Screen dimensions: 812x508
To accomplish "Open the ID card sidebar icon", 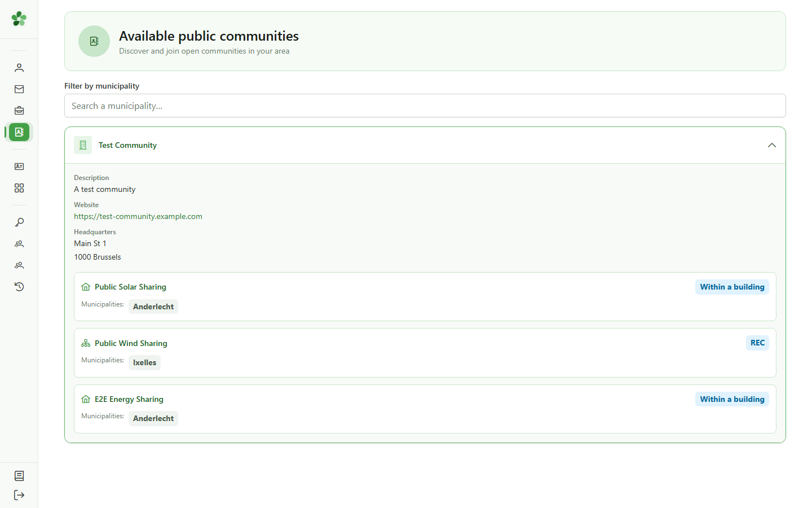I will click(x=19, y=167).
